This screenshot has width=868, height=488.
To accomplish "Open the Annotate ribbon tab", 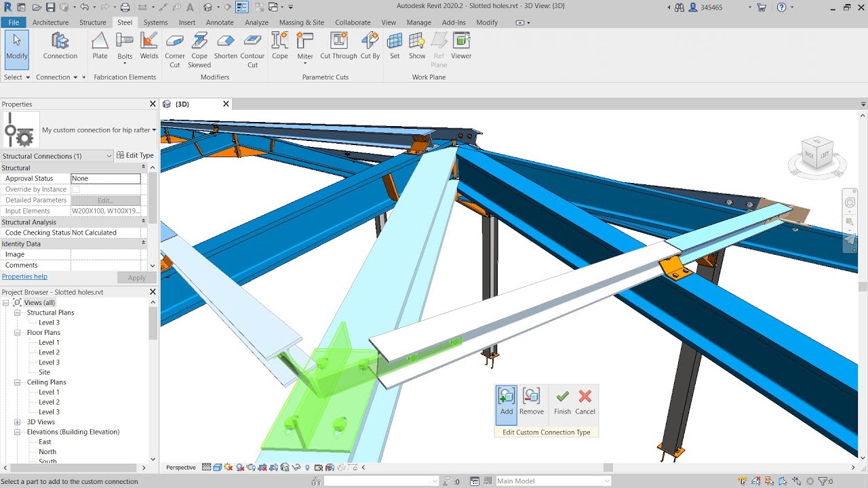I will pyautogui.click(x=220, y=22).
